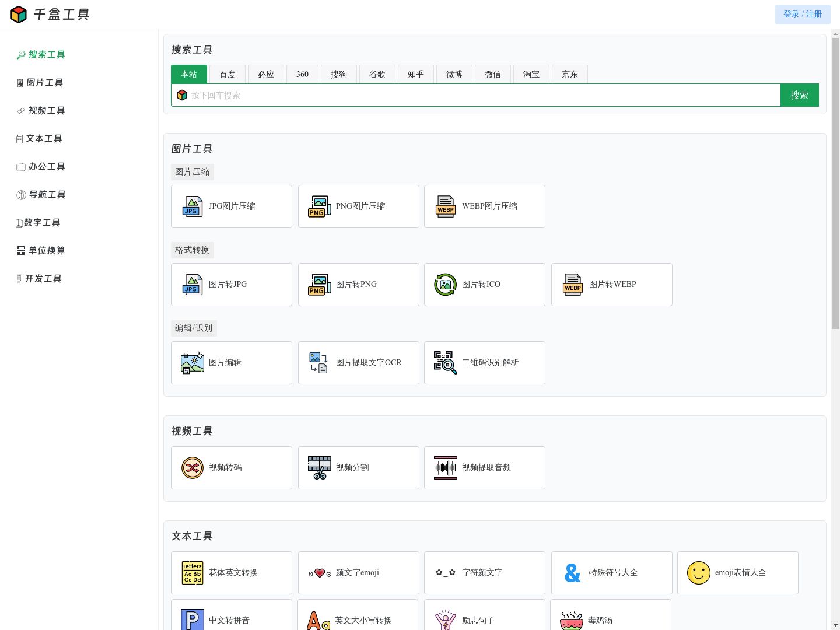
Task: Switch to the 百度 search tab
Action: [x=228, y=74]
